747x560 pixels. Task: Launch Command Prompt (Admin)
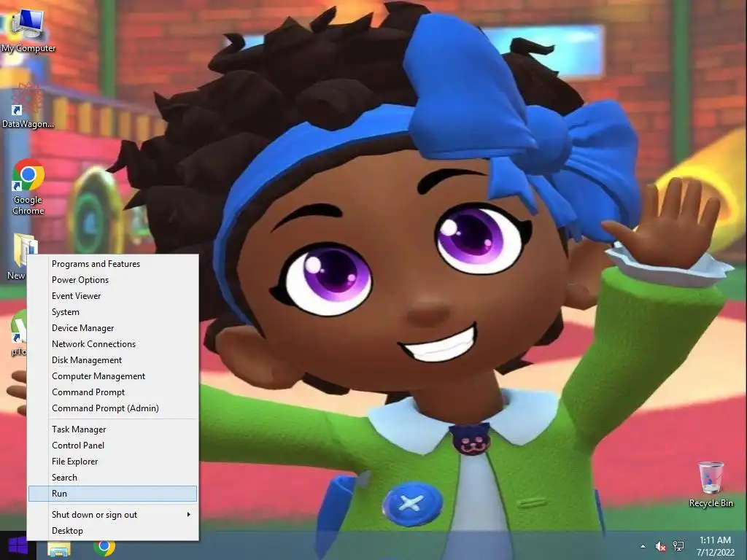point(112,408)
